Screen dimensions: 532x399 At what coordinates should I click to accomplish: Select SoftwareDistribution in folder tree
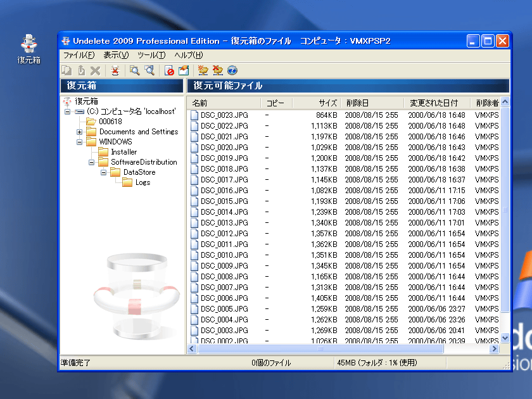pos(144,162)
